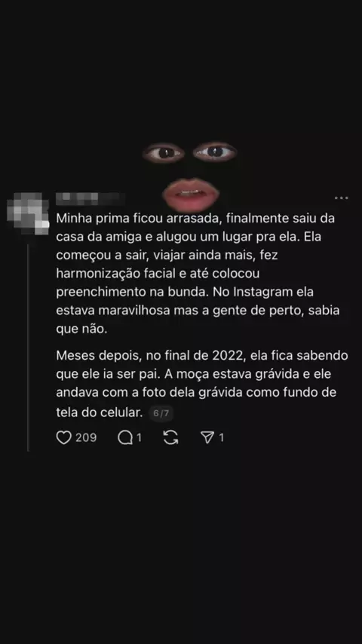Open the three-dot more options menu
This screenshot has width=362, height=644.
341,198
